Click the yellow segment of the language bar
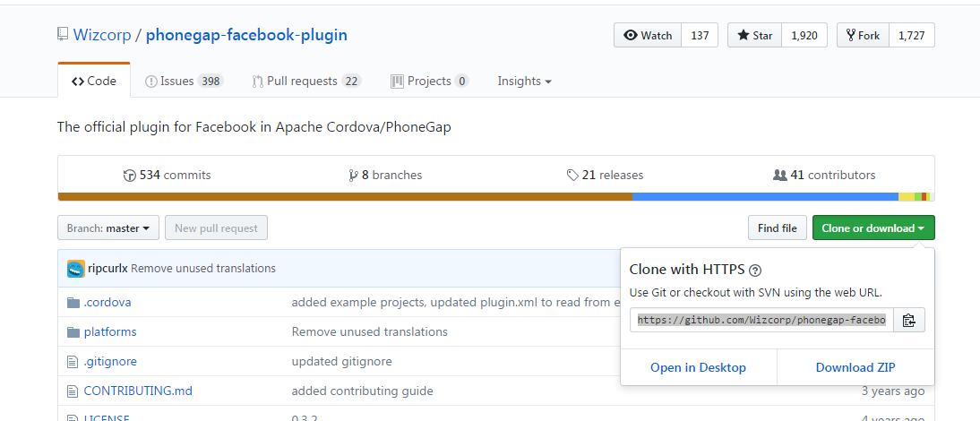 907,197
